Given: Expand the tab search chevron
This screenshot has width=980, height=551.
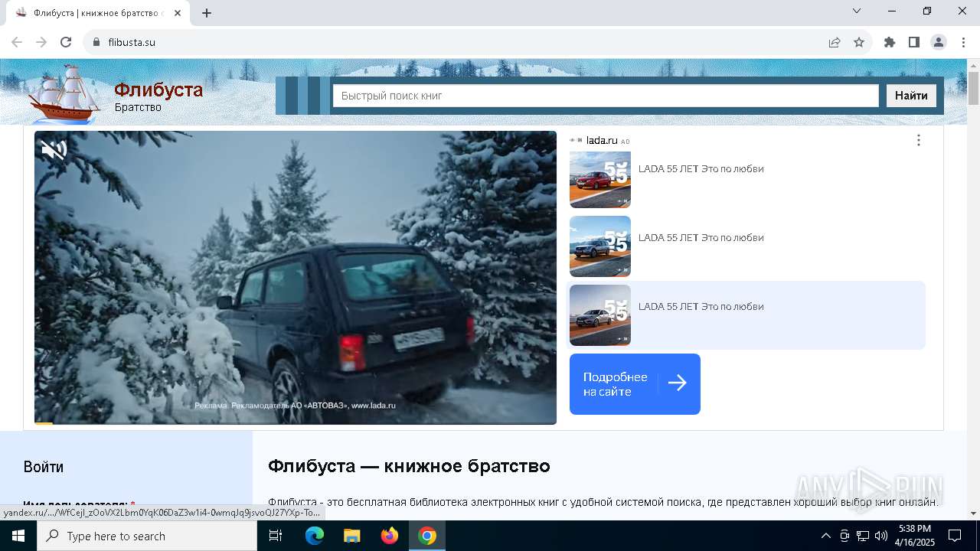Looking at the screenshot, I should pyautogui.click(x=857, y=11).
